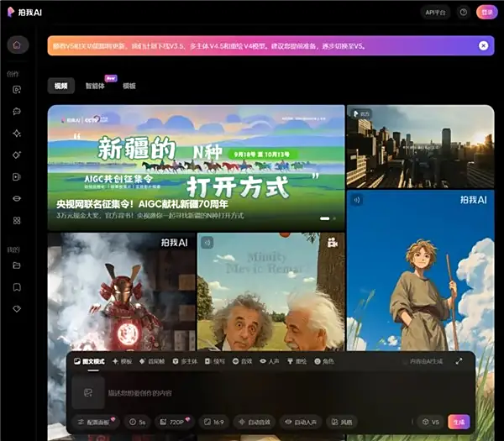Click the sparkle star icon in sidebar
Viewport: 504px width, 441px height.
coord(17,133)
